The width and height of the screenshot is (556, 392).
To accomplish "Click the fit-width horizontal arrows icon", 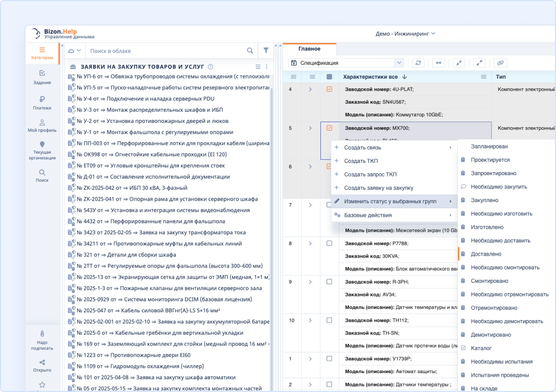I will point(438,63).
